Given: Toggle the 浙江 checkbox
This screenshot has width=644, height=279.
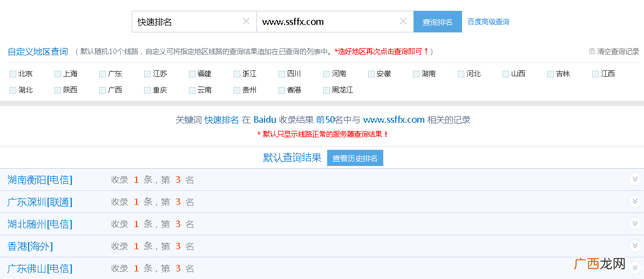Looking at the screenshot, I should pyautogui.click(x=236, y=74).
